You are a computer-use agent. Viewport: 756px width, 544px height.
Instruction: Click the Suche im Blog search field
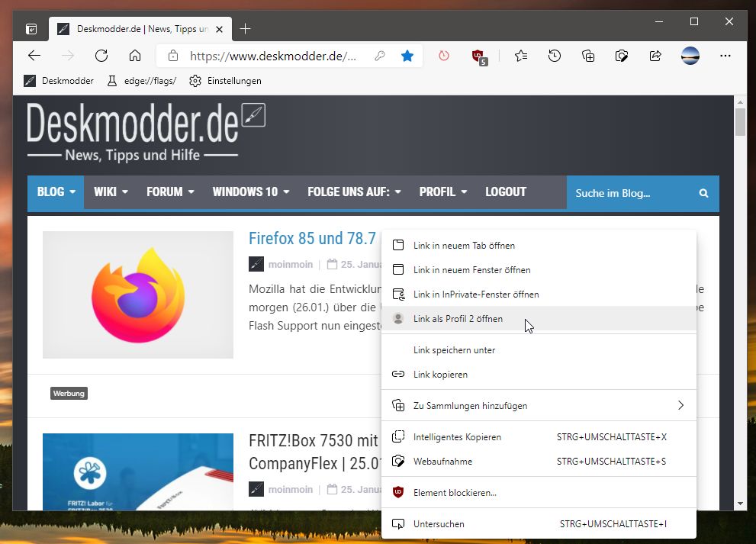[632, 193]
